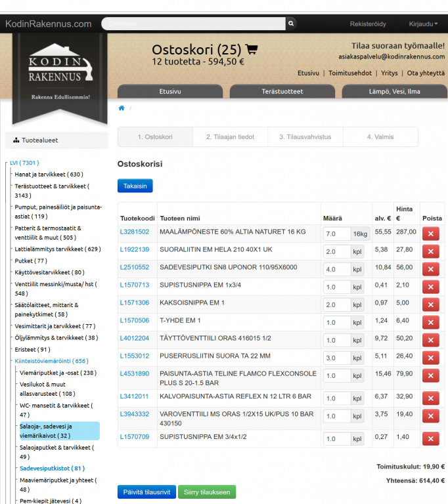
Task: Click the home breadcrumb icon
Action: (x=122, y=108)
